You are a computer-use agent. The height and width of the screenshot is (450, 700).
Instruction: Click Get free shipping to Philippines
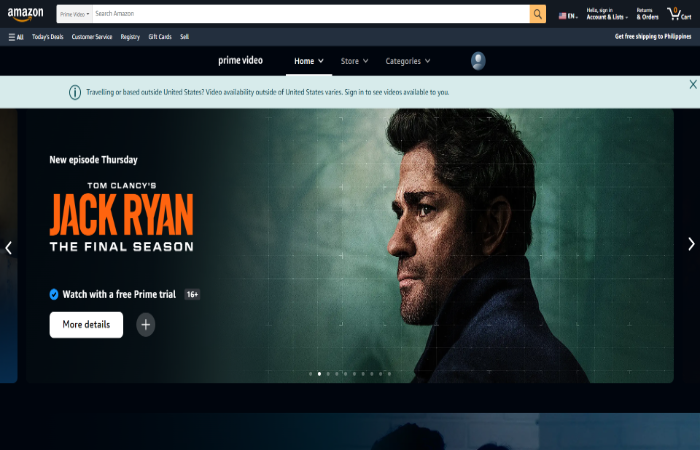653,37
